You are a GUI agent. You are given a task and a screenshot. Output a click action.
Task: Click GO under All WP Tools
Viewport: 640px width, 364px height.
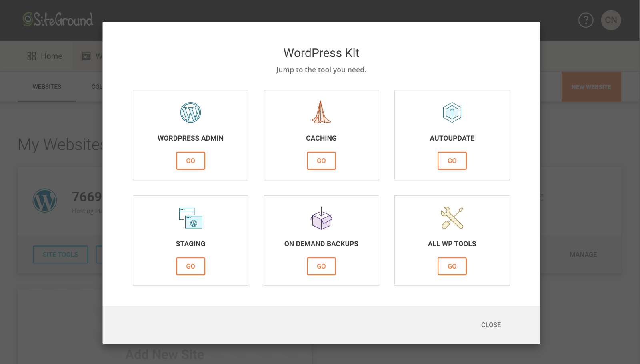[452, 266]
